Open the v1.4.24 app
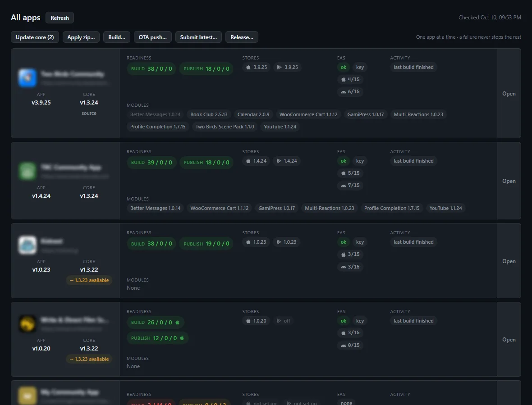 click(509, 181)
